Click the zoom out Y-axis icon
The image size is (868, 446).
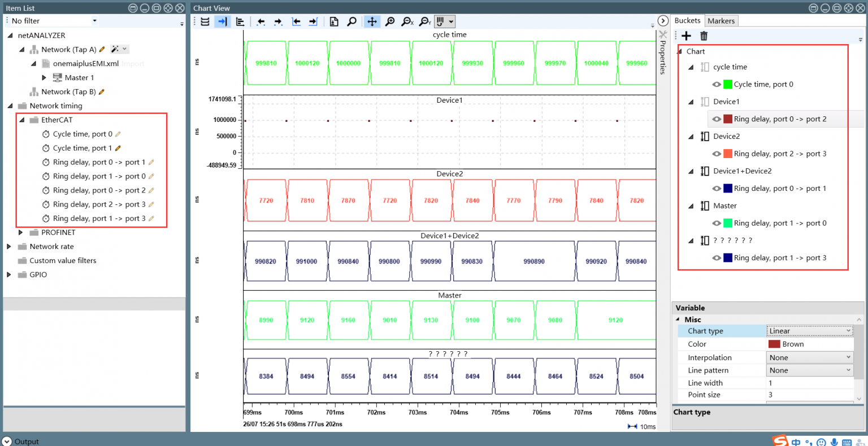[425, 21]
